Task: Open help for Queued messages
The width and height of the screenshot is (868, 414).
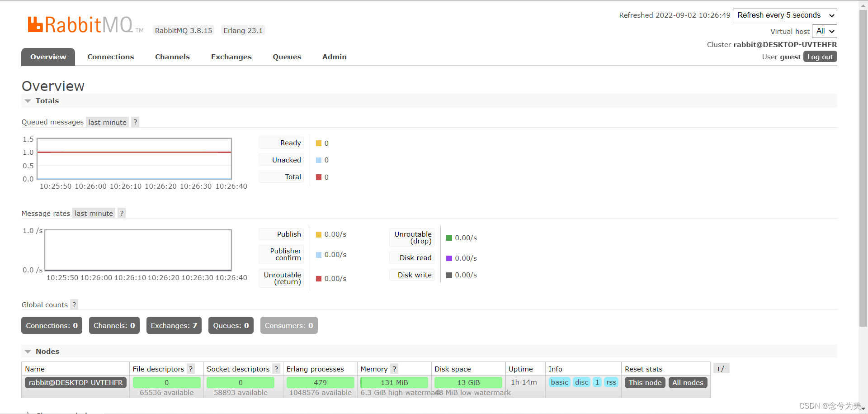Action: [135, 122]
